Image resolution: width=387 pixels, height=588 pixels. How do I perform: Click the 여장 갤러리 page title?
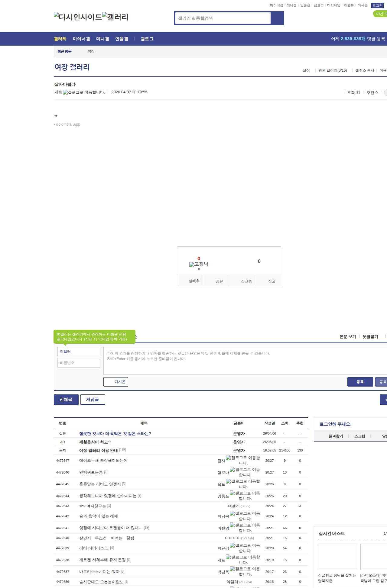coord(72,67)
